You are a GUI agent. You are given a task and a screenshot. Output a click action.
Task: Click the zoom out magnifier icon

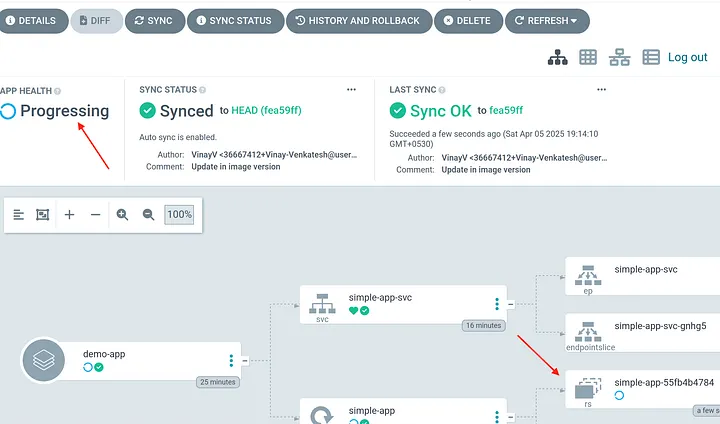[148, 214]
